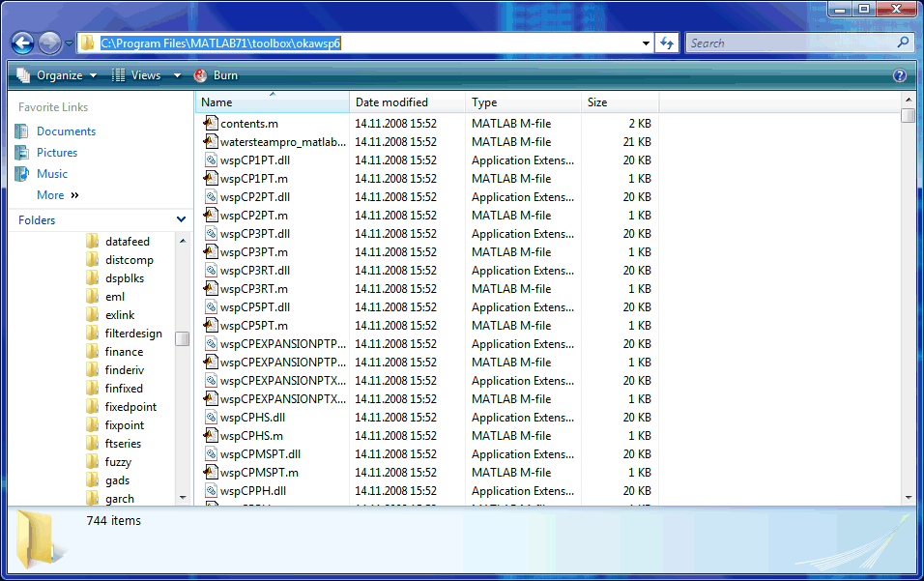Select the finderiv folder icon

(x=93, y=370)
